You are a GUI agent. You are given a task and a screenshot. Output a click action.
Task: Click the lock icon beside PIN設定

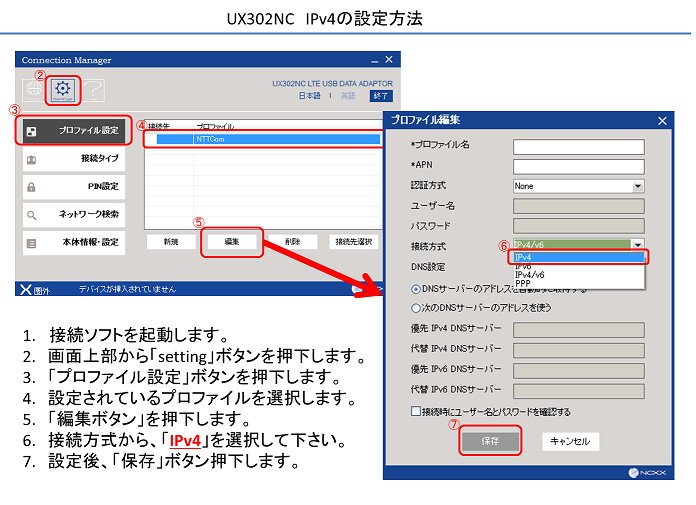31,187
